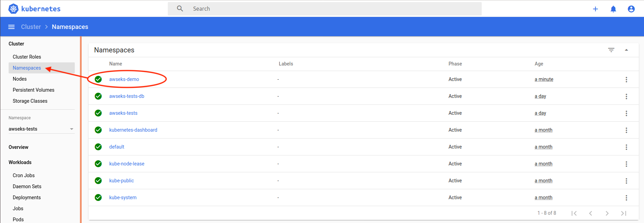Open the hamburger navigation menu
Image resolution: width=644 pixels, height=223 pixels.
click(11, 27)
